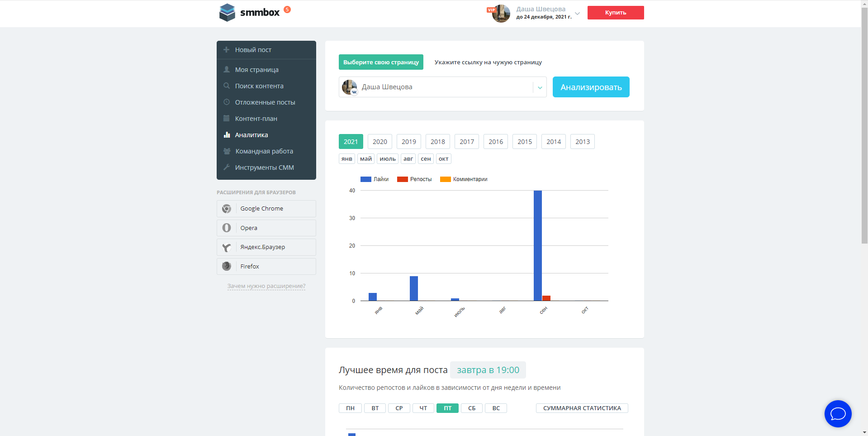Expand the account dropdown chevron
The height and width of the screenshot is (436, 868).
tap(577, 14)
